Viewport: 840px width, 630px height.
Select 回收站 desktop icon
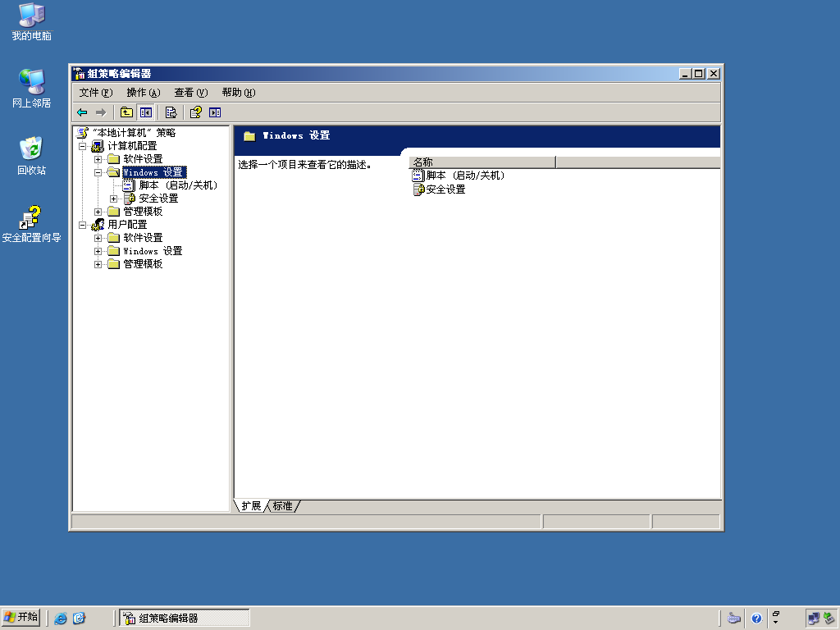[x=32, y=156]
